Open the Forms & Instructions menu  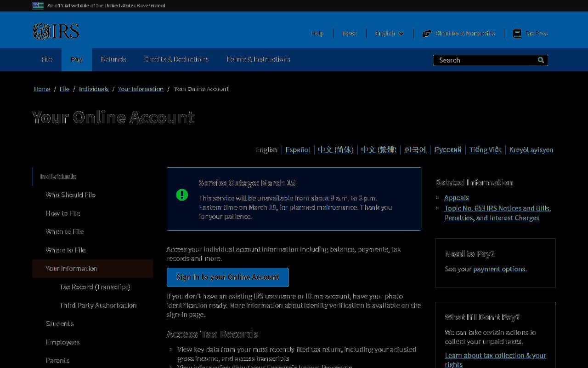tap(259, 59)
